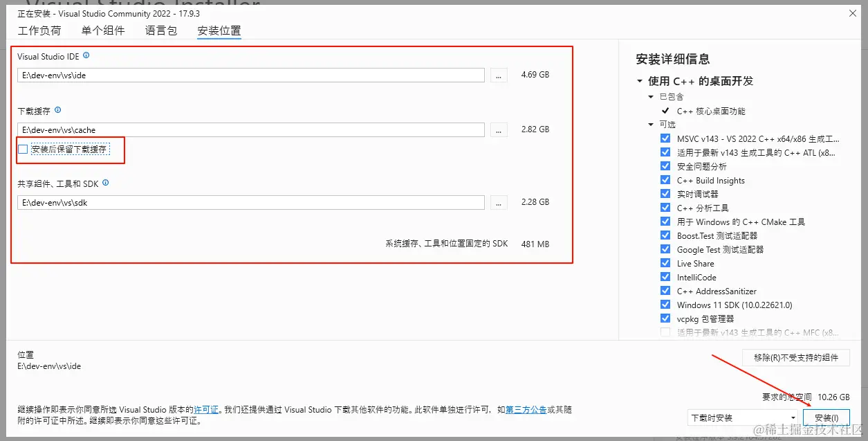Viewport: 868px width, 441px height.
Task: Toggle 安装后保留下载缓存 checkbox
Action: [23, 150]
